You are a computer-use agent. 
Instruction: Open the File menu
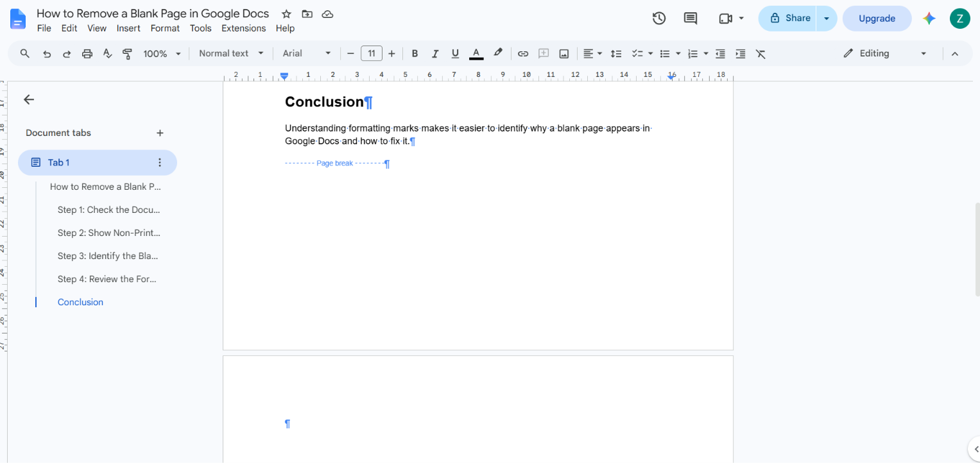tap(44, 28)
